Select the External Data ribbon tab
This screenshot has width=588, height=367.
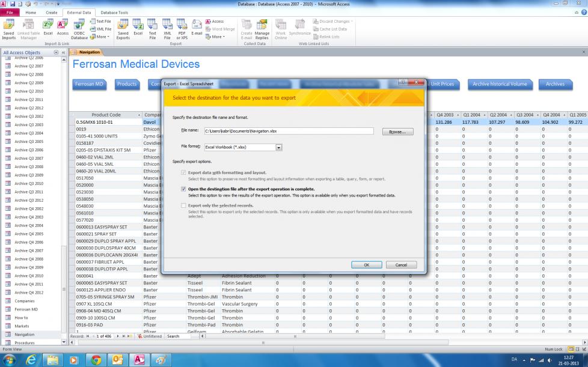(79, 13)
